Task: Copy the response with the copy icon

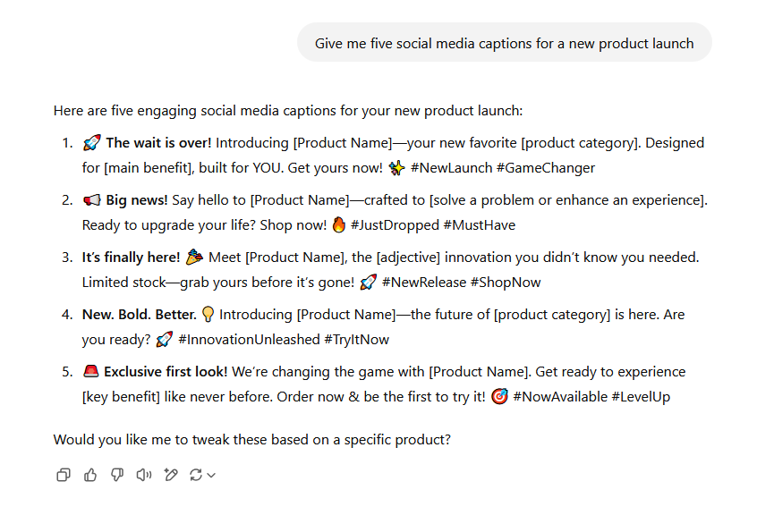Action: [x=63, y=475]
